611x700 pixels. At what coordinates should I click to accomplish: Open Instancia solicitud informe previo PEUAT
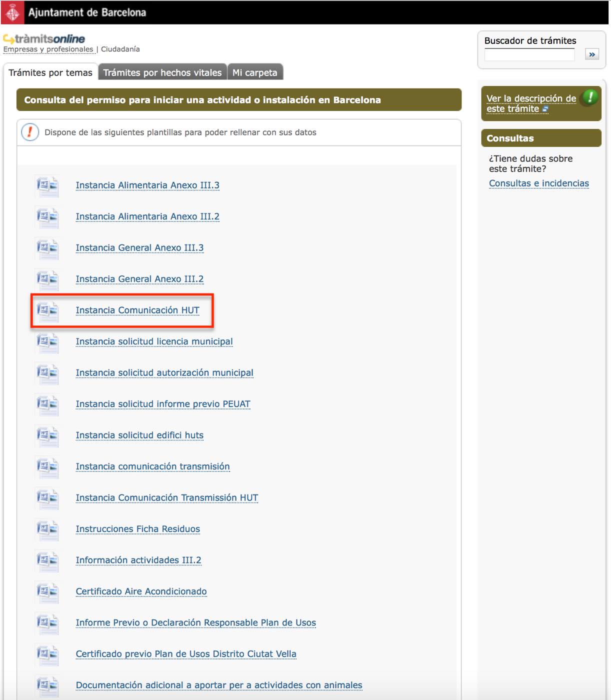coord(163,404)
